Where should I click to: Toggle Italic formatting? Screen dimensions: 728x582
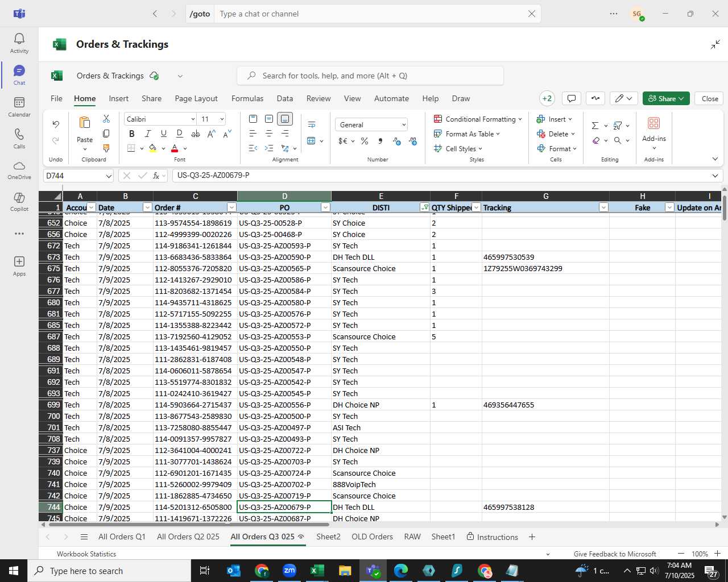[x=148, y=134]
